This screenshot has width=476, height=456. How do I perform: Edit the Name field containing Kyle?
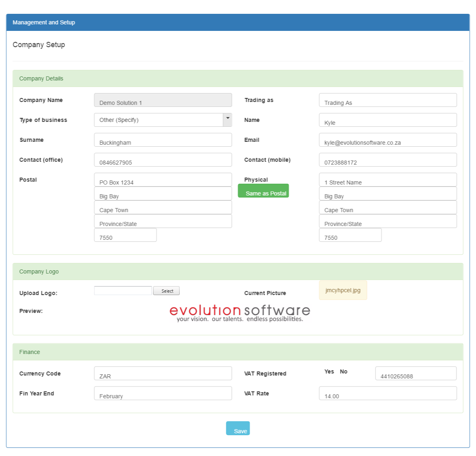tap(388, 120)
